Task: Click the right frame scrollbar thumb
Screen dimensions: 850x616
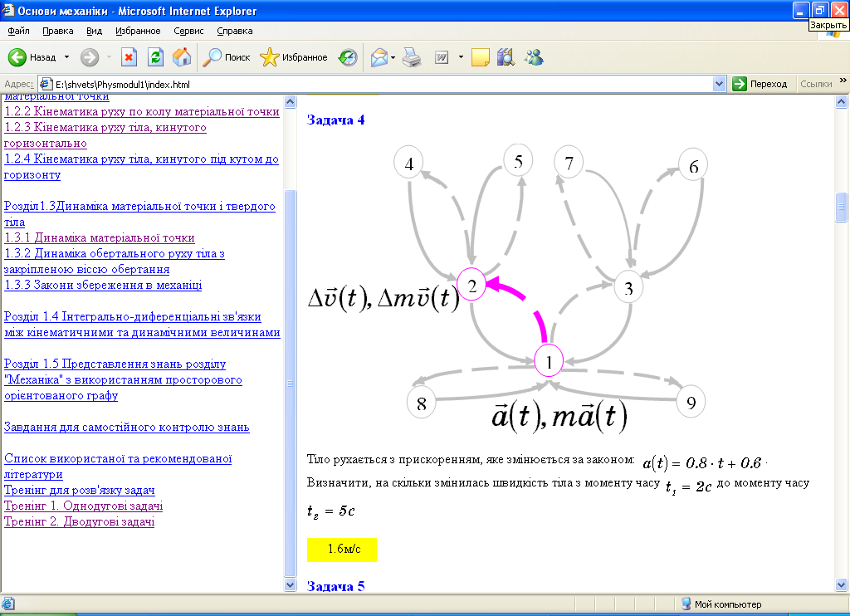Action: click(x=842, y=207)
